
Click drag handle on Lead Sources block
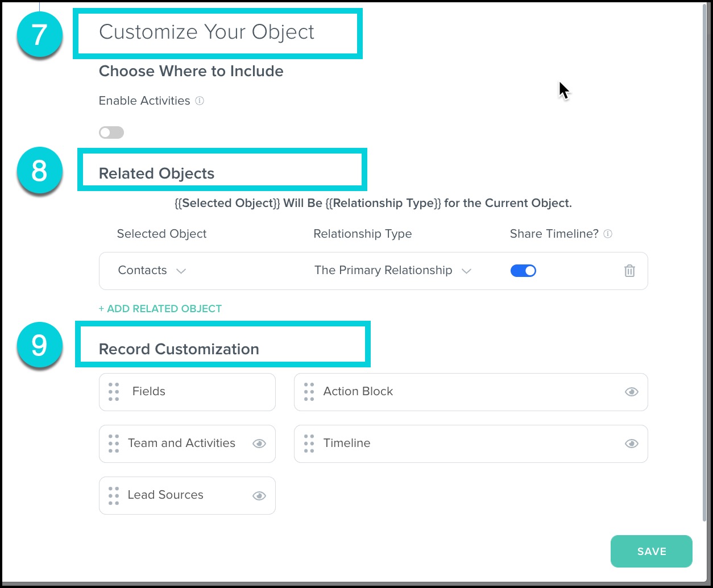tap(114, 495)
